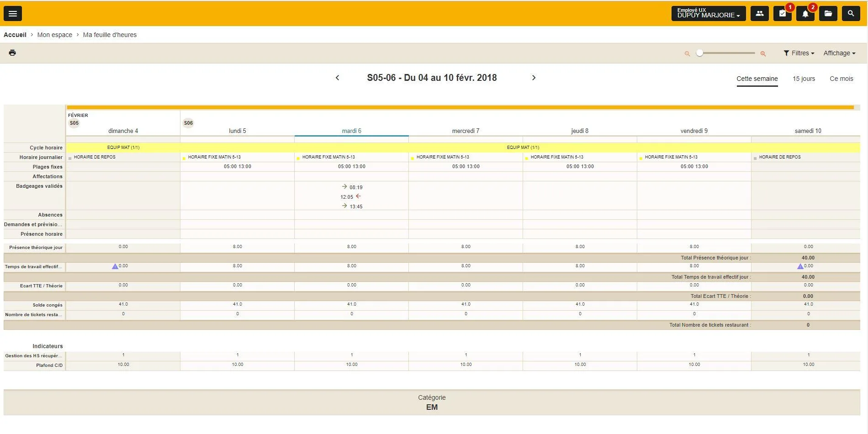Click Total Nombre de tickets restaurant label
The image size is (868, 434).
point(709,325)
